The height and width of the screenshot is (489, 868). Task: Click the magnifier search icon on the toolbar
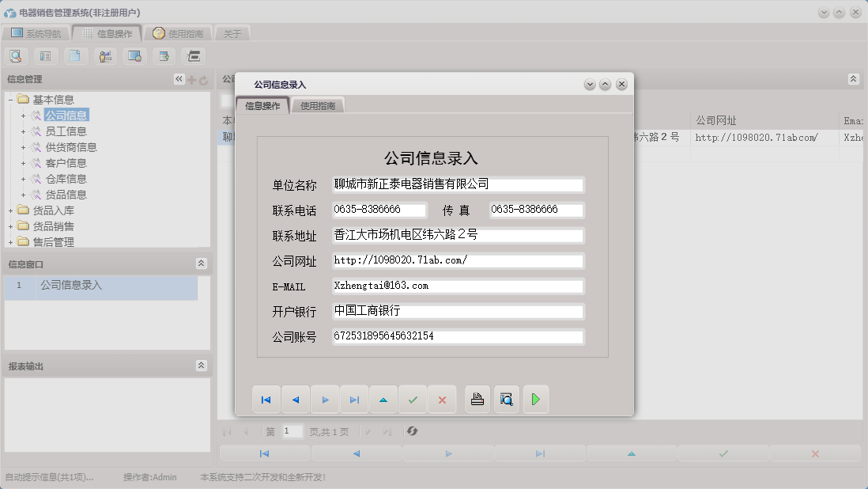(x=16, y=56)
